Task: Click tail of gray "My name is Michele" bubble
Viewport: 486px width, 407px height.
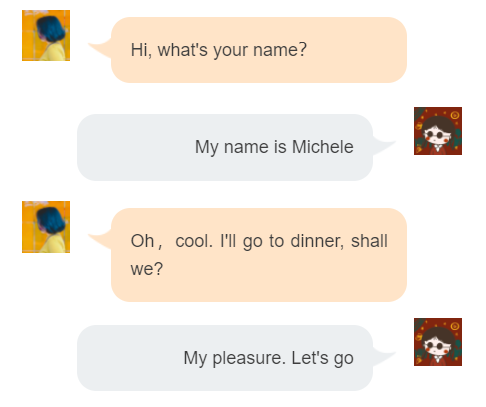Action: pyautogui.click(x=383, y=145)
